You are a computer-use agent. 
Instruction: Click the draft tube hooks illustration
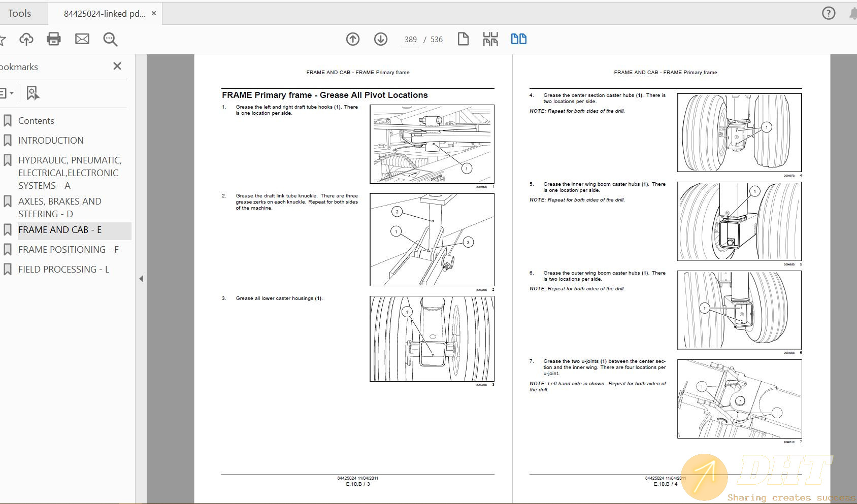click(x=432, y=144)
